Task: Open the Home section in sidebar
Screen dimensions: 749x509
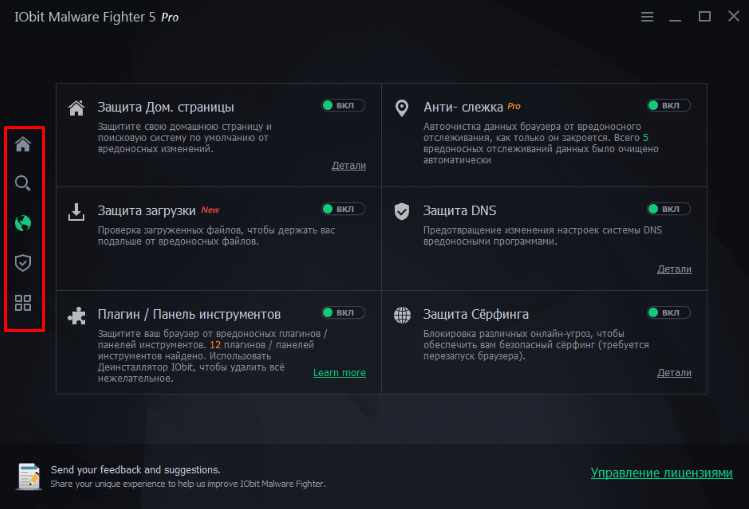Action: coord(23,144)
